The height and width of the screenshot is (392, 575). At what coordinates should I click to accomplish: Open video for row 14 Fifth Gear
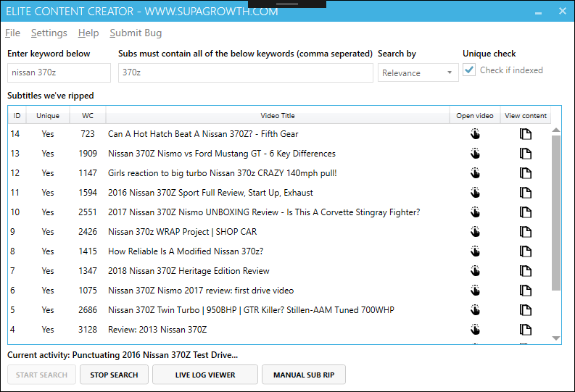pos(475,134)
